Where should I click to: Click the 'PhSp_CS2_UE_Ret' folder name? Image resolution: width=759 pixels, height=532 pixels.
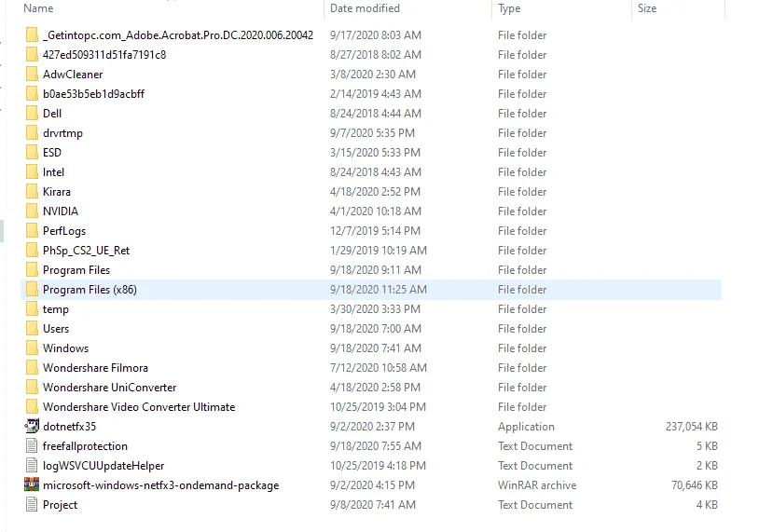coord(86,251)
